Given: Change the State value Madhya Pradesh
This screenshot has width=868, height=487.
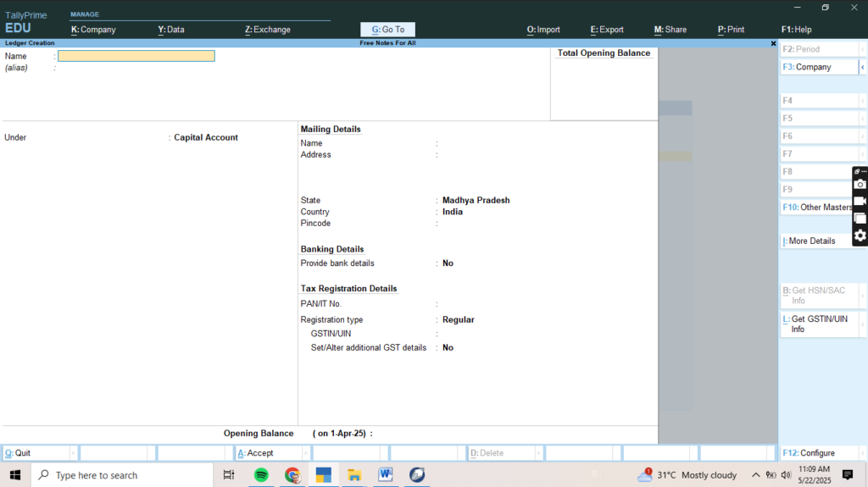Looking at the screenshot, I should click(476, 201).
